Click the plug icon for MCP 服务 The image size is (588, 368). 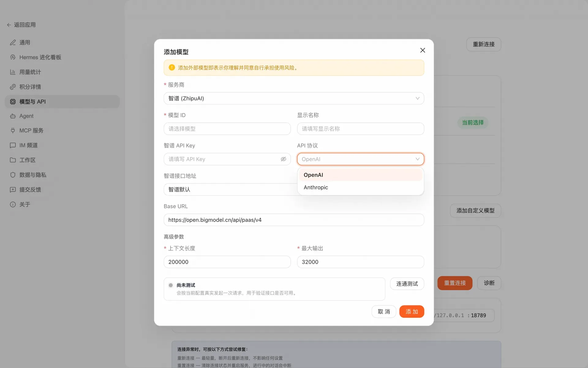13,131
